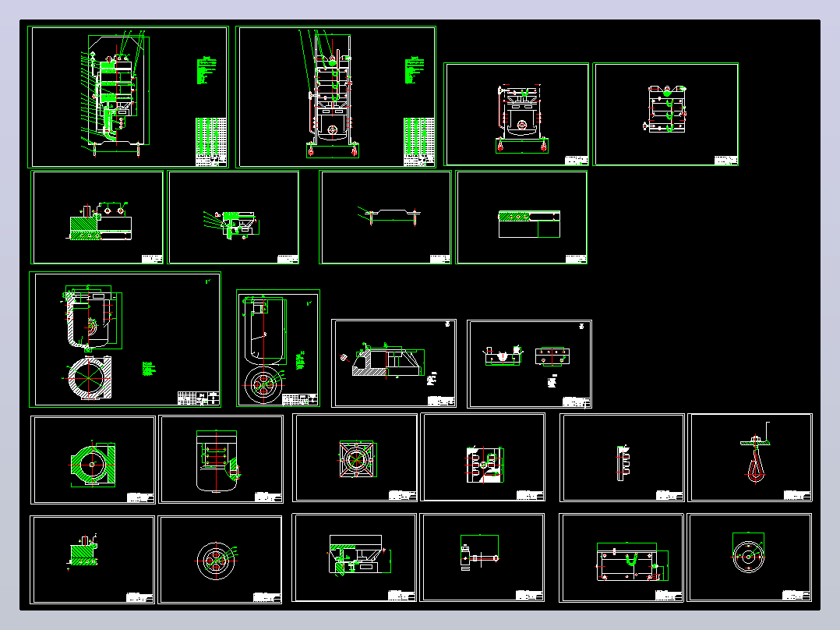Screen dimensions: 840x630
Task: Select the wedge-shaped hatched section sheet
Action: click(394, 363)
